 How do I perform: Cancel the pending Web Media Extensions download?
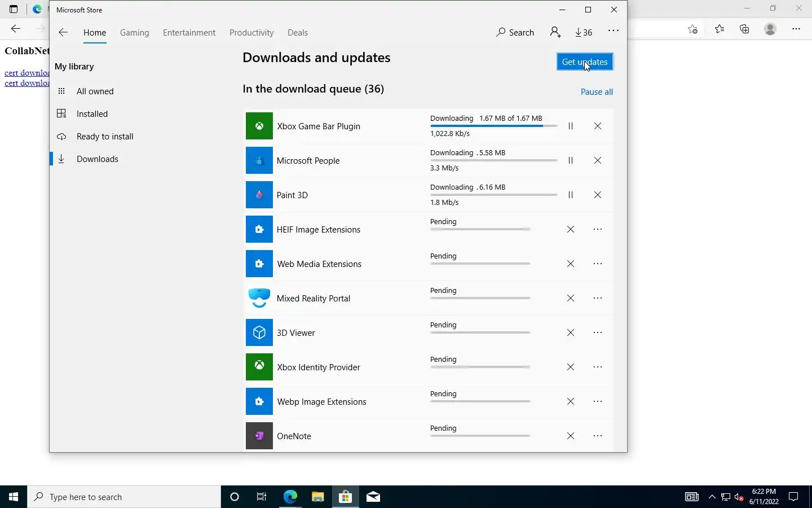tap(571, 264)
